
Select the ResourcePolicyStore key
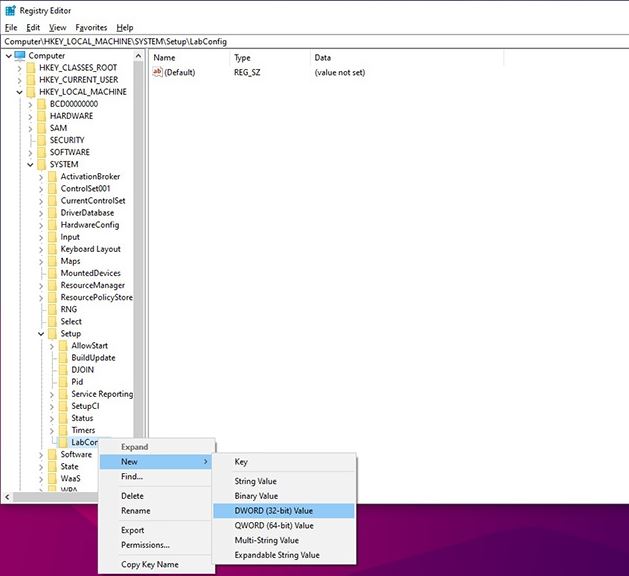pos(97,297)
